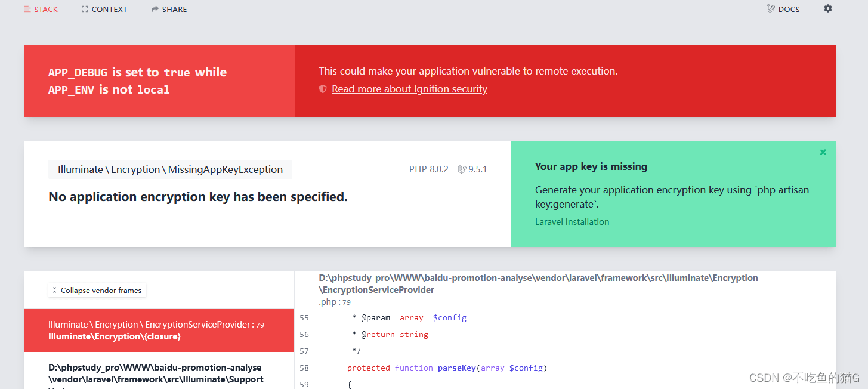
Task: Click 'Read more about Ignition security' link
Action: point(409,89)
